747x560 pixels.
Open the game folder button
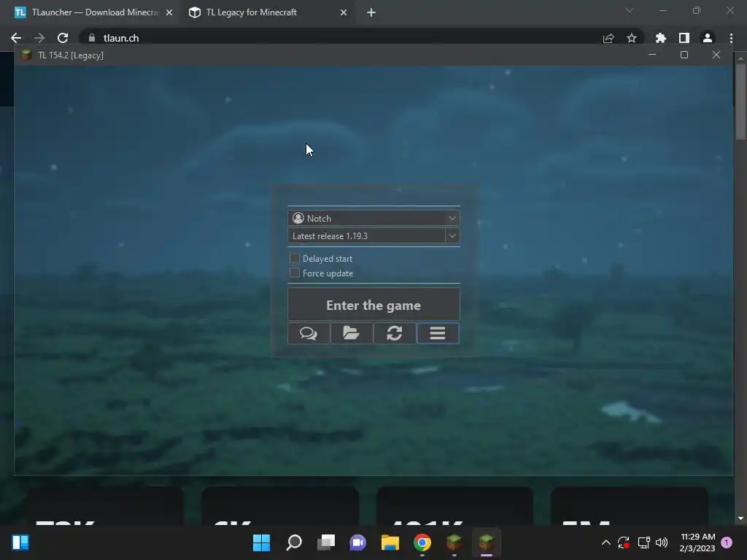point(352,333)
